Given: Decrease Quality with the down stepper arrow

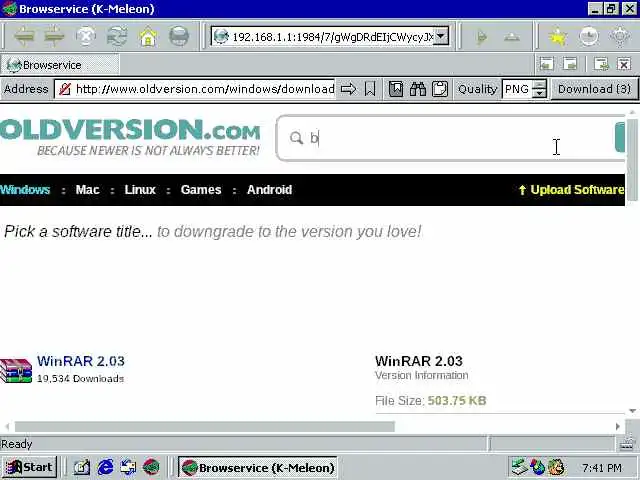Looking at the screenshot, I should [540, 93].
